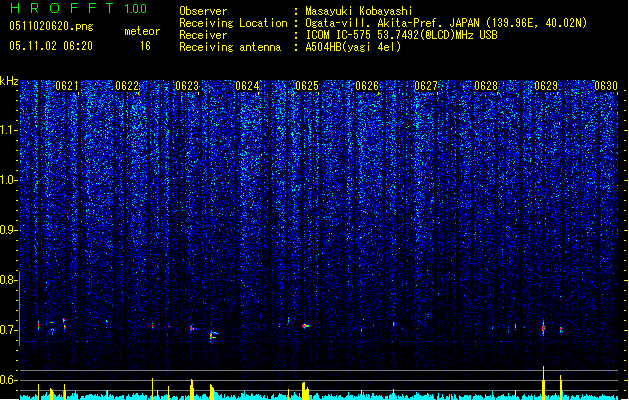Select the file name 0511020620.png
Image resolution: width=629 pixels, height=400 pixels.
pyautogui.click(x=51, y=26)
